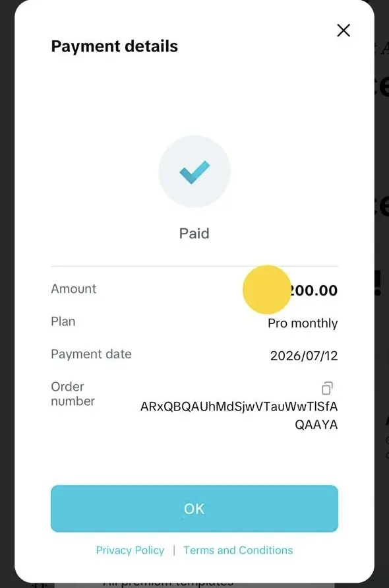Close the Payment details dialog
Image resolution: width=389 pixels, height=588 pixels.
(344, 30)
